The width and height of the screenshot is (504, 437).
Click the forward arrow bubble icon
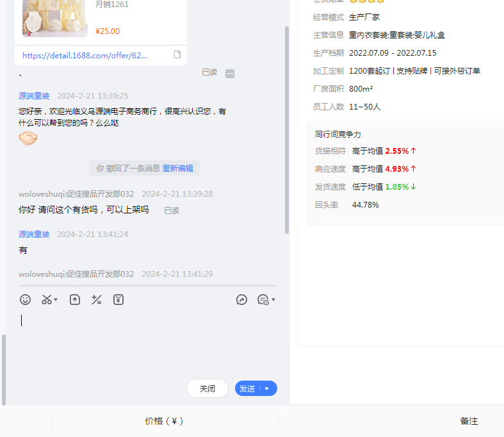click(241, 299)
